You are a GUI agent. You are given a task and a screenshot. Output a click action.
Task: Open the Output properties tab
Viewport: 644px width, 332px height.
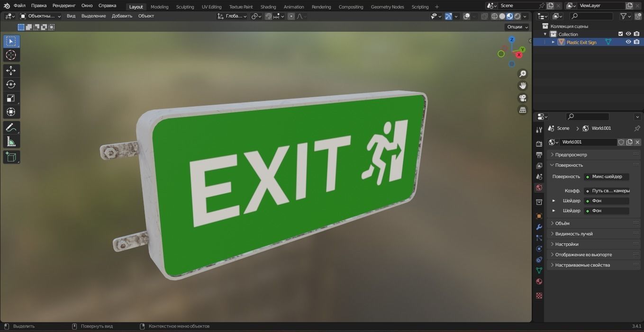pyautogui.click(x=539, y=155)
